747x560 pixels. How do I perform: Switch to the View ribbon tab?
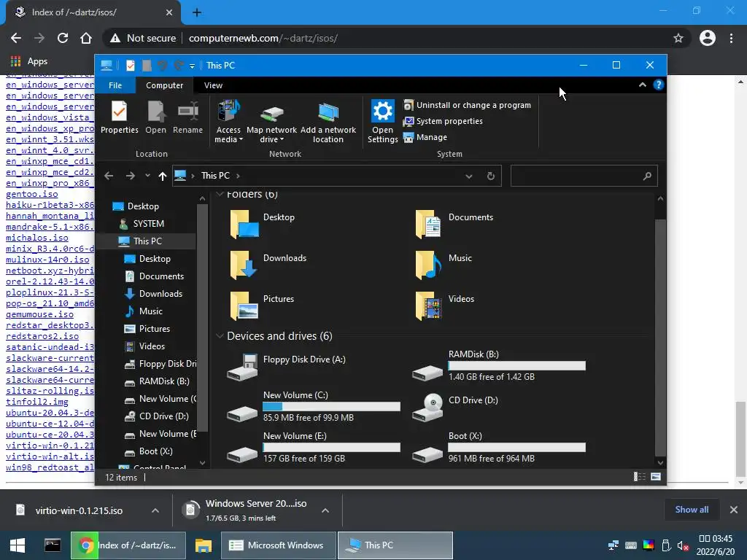pos(213,85)
